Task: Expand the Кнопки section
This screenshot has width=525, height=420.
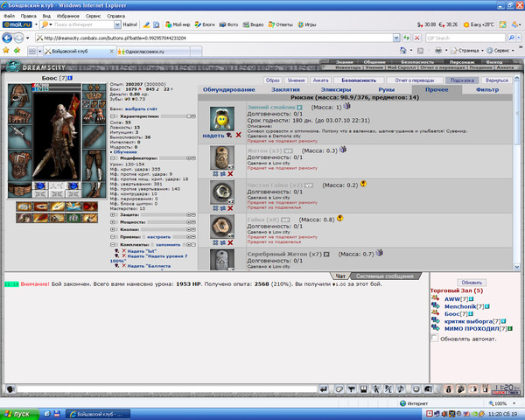Action: [x=113, y=229]
